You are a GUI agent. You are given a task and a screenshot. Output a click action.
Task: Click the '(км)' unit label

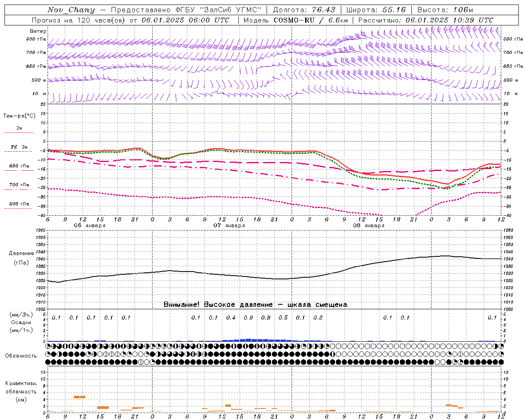[21, 399]
